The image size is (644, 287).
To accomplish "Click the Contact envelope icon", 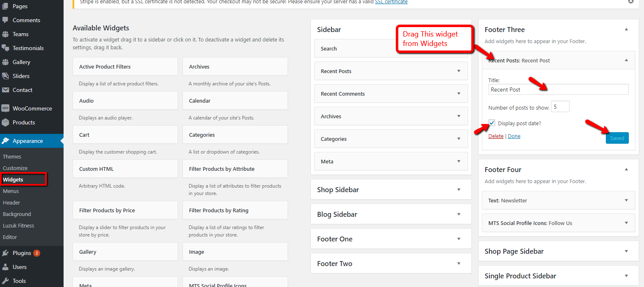I will tap(5, 90).
